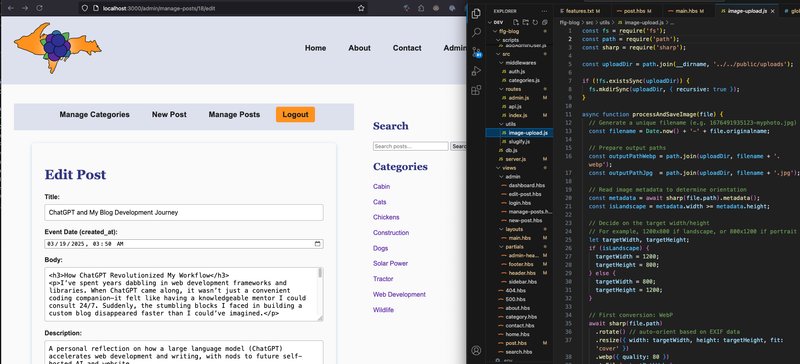The width and height of the screenshot is (800, 364).
Task: Open the Source Control view
Action: tap(476, 52)
